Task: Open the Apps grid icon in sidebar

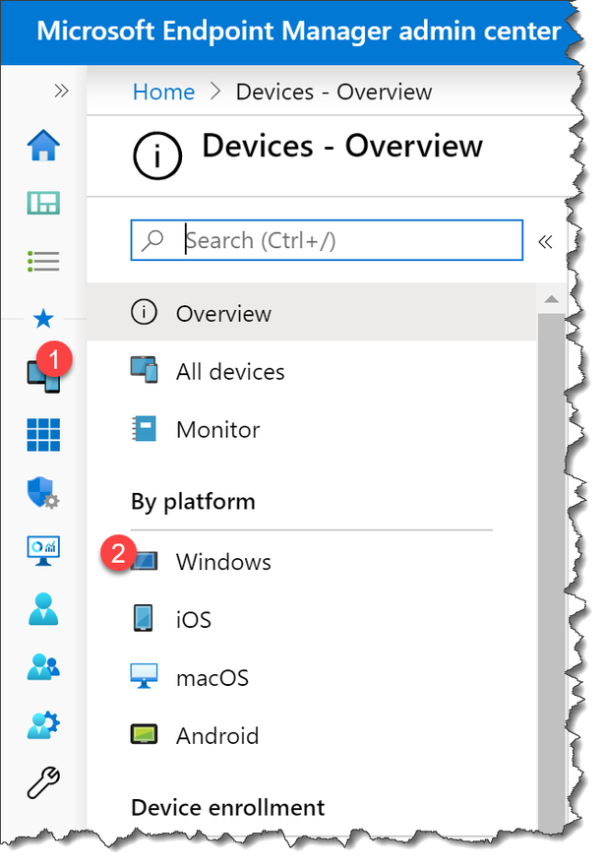Action: tap(43, 435)
